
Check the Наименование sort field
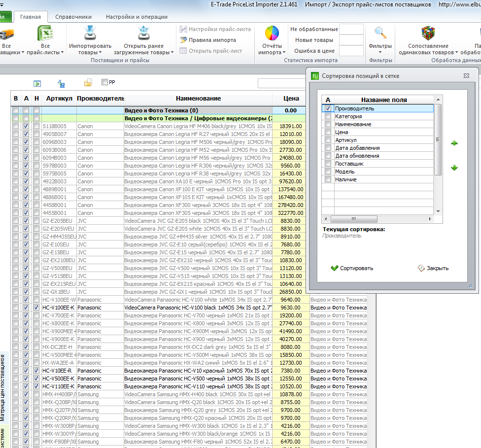coord(328,124)
